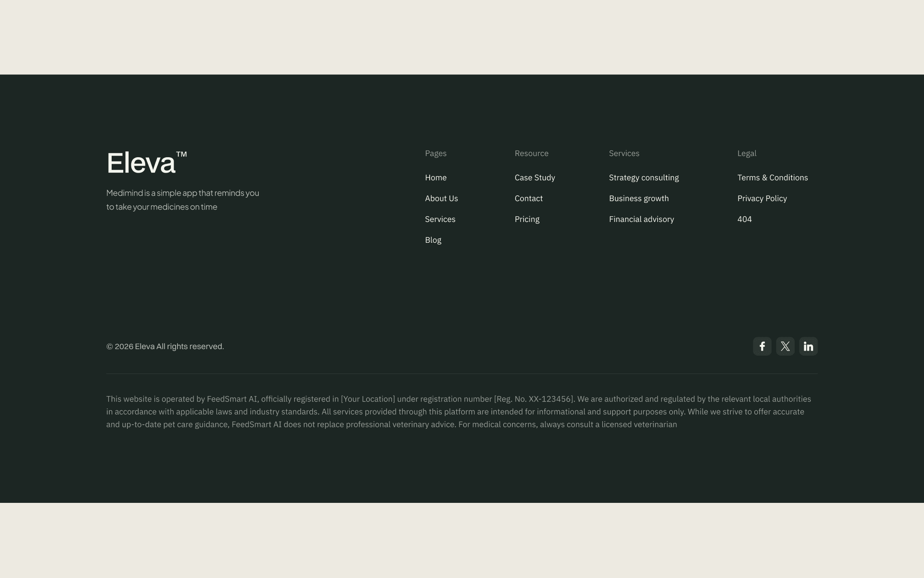Select Strategy consulting link
Viewport: 924px width, 578px height.
[644, 178]
